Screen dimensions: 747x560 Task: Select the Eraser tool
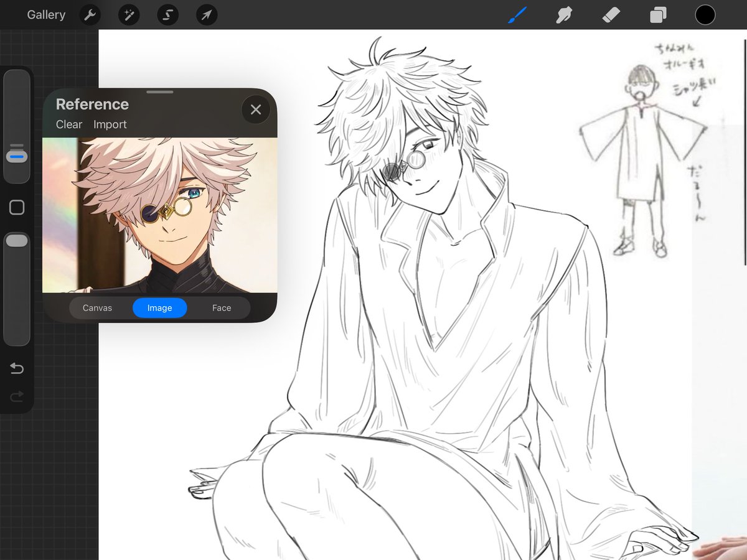click(611, 15)
